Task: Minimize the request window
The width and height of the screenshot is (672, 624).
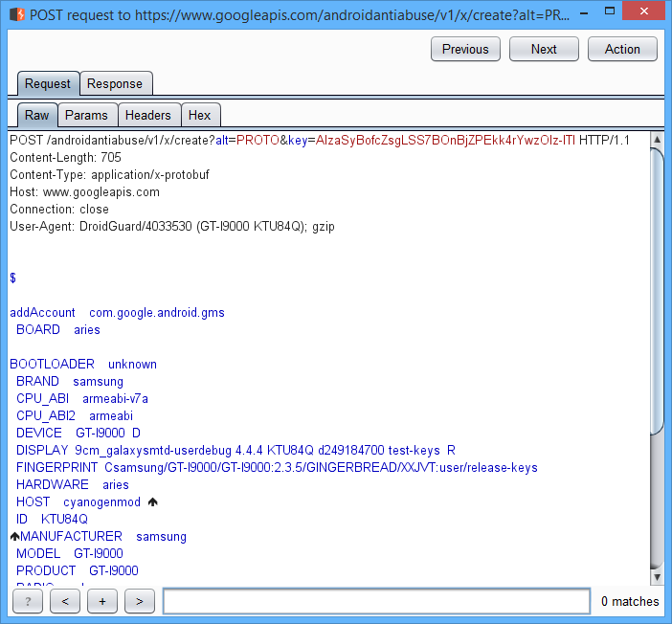Action: [583, 13]
